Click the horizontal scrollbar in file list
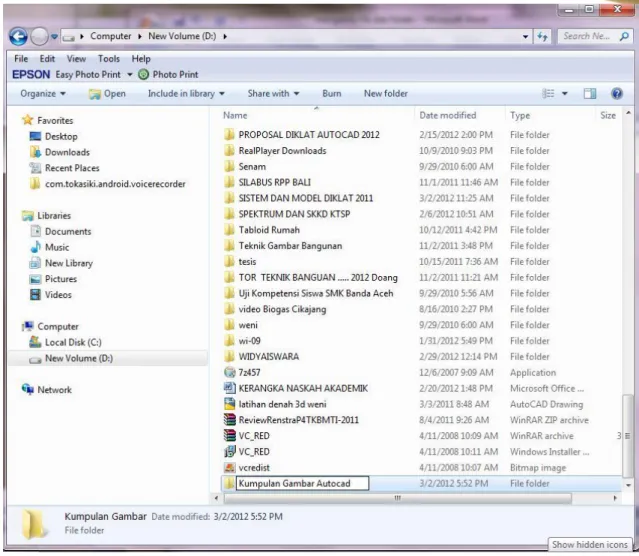The height and width of the screenshot is (556, 639). click(x=397, y=498)
